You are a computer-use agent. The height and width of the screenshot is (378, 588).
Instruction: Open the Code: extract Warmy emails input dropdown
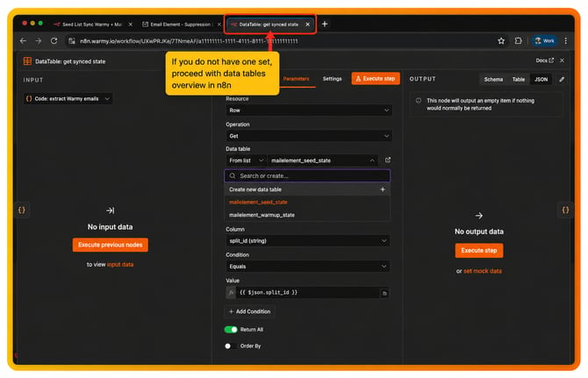68,98
